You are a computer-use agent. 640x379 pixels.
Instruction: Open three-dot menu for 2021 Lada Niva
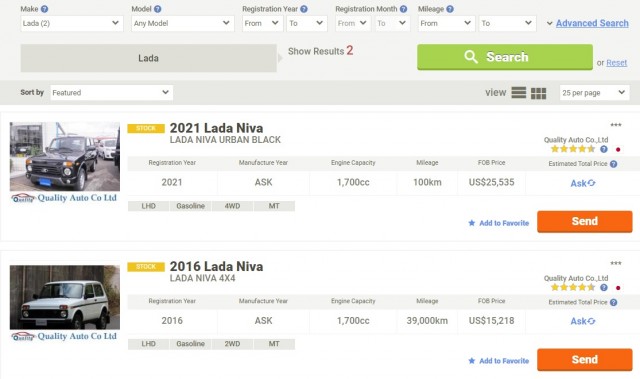click(x=616, y=124)
